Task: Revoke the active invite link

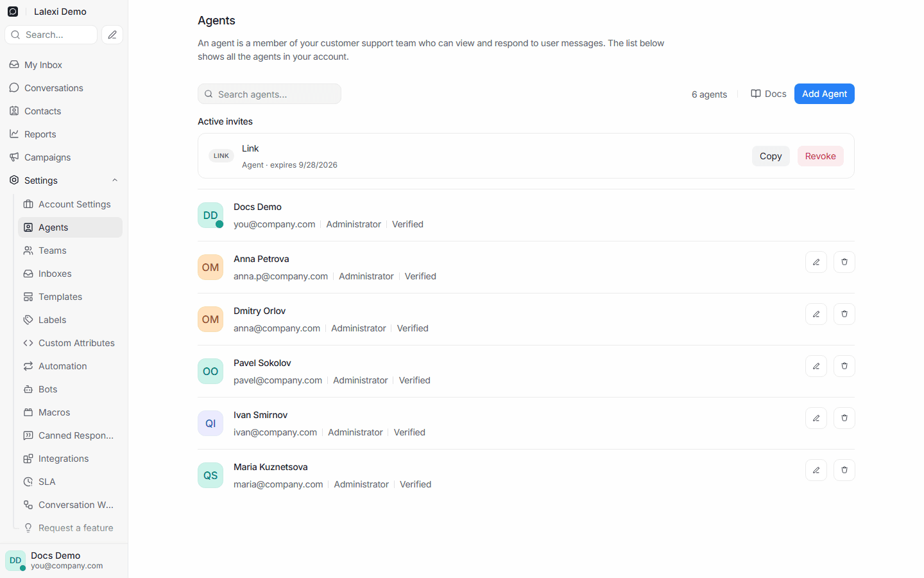Action: pos(821,156)
